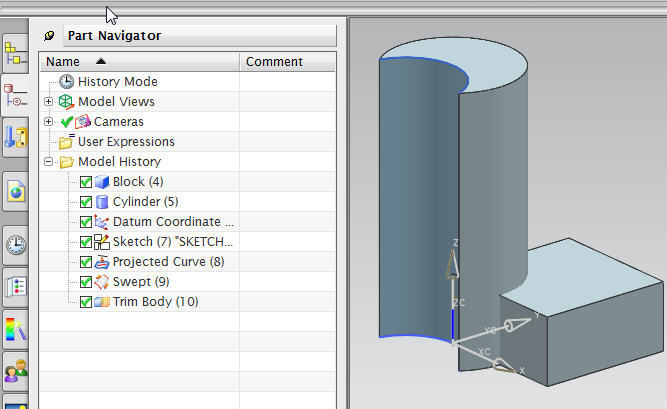Click the Z axis arrowhead of the datum
667x409 pixels.
point(453,264)
